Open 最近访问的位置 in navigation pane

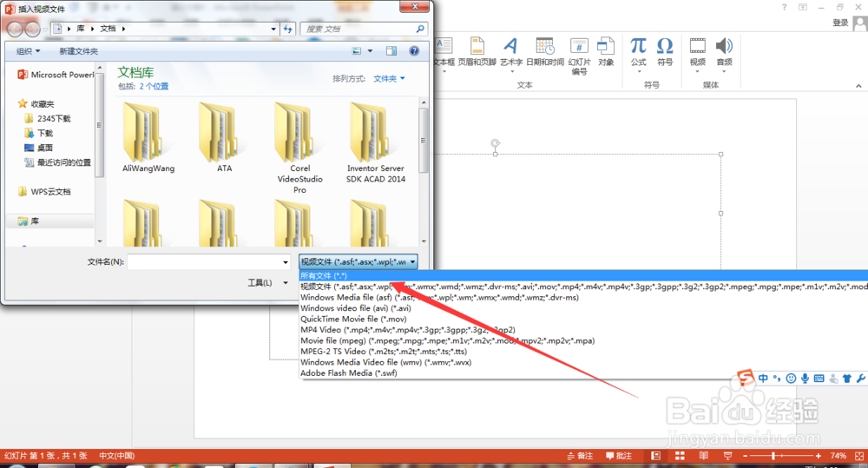pos(57,162)
